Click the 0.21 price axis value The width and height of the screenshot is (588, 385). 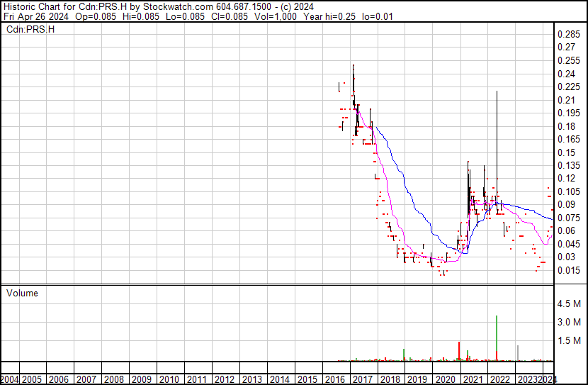point(567,100)
